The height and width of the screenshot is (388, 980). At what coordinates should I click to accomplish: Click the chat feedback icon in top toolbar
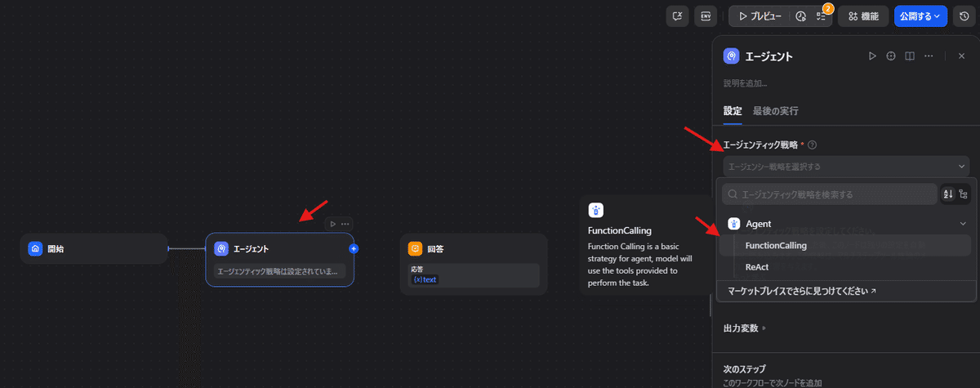point(677,16)
